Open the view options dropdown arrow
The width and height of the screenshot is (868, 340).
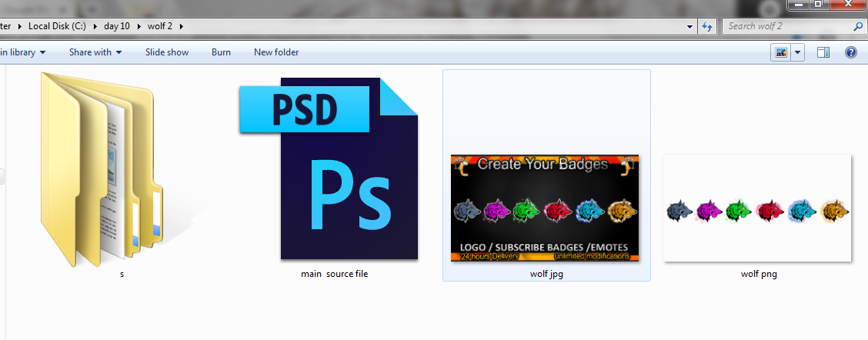(x=798, y=52)
